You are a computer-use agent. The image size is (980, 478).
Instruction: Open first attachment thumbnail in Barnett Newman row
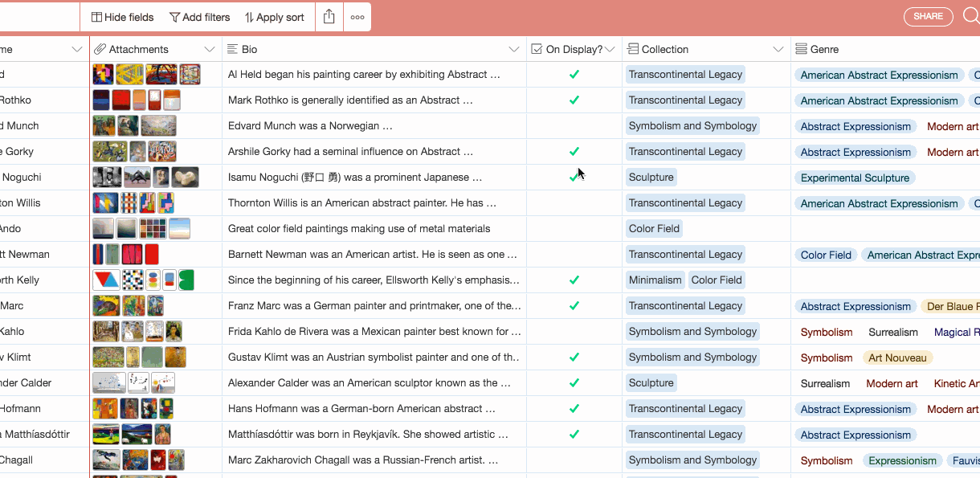coord(98,255)
